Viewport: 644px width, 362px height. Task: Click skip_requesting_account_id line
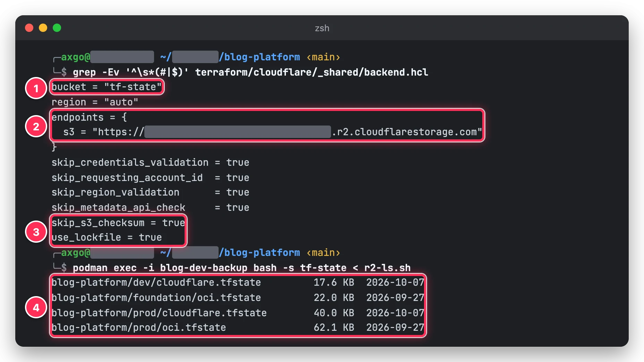[x=150, y=178]
